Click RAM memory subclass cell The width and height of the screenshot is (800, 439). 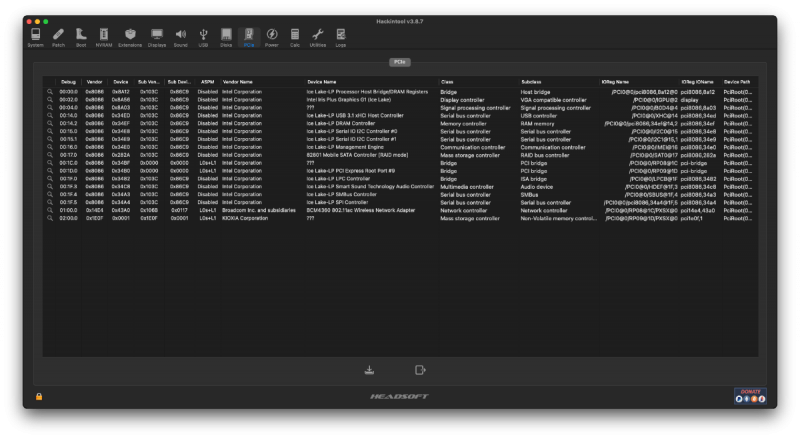pos(537,124)
